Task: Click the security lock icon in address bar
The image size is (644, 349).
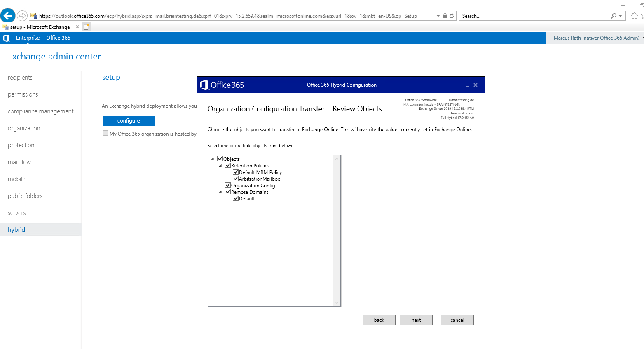Action: (x=445, y=16)
